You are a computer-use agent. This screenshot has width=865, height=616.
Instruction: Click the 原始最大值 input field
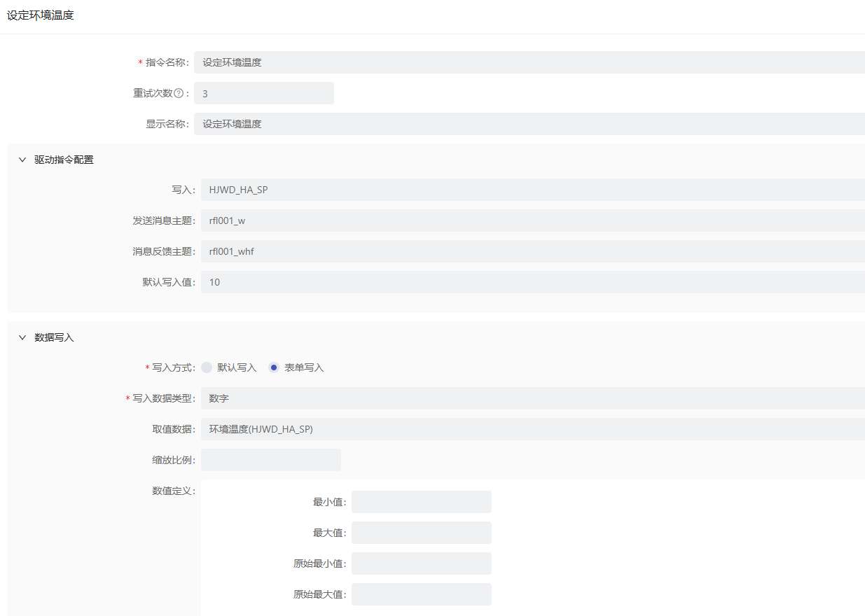pos(422,594)
